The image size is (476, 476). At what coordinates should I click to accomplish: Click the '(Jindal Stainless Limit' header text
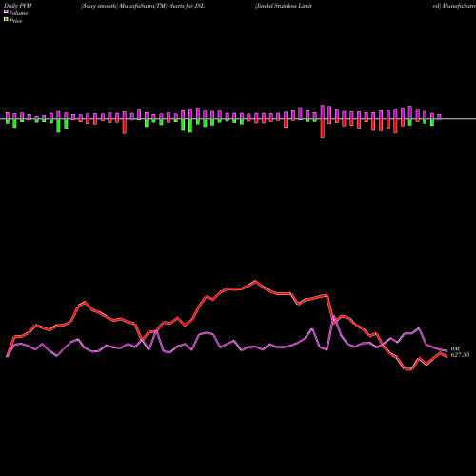[284, 6]
